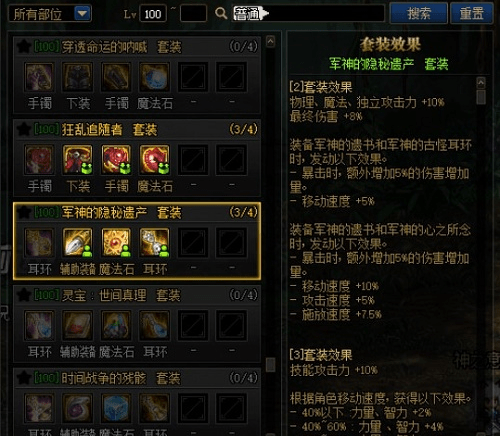Select 军神的隐秘遗产 silver 耳环 icon
This screenshot has width=501, height=436.
[x=154, y=243]
